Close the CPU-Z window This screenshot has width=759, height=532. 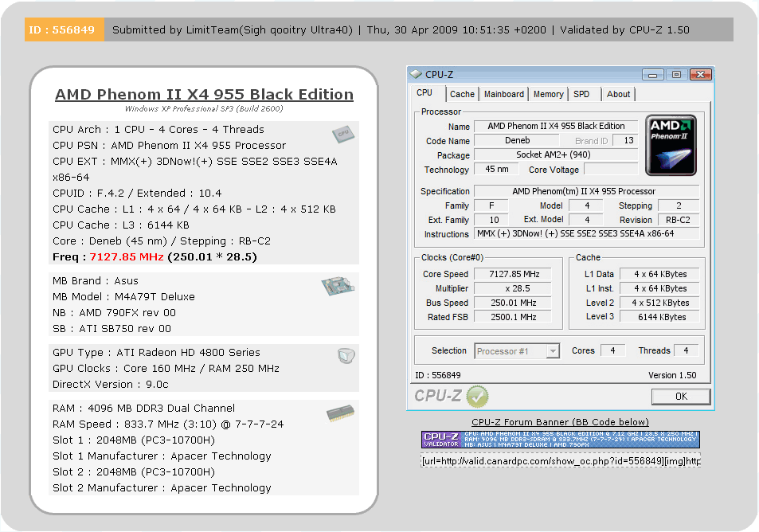[700, 75]
